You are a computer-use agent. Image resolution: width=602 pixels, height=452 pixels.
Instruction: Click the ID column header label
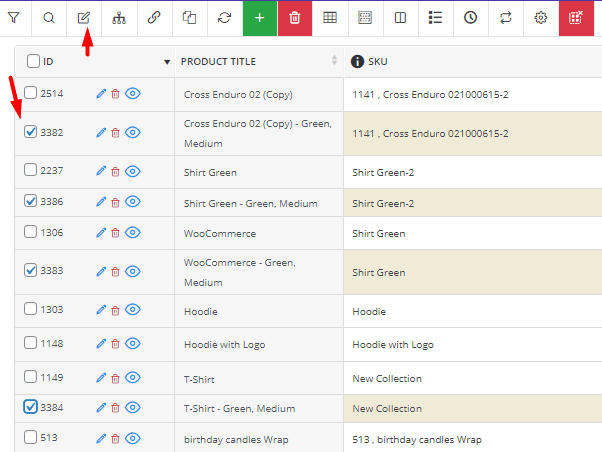tap(48, 61)
